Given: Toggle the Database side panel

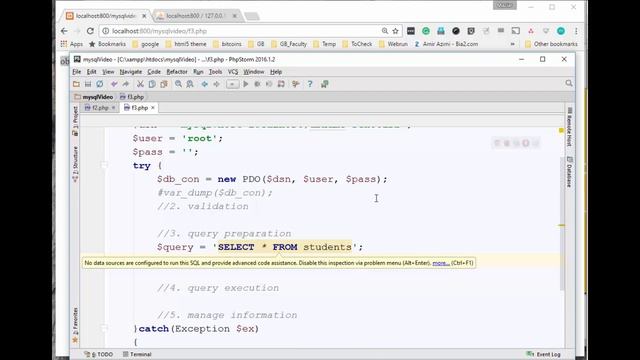Looking at the screenshot, I should click(570, 172).
